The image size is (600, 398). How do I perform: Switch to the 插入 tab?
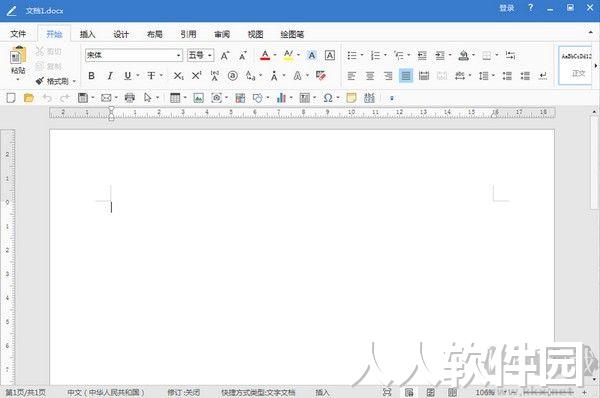(x=87, y=34)
